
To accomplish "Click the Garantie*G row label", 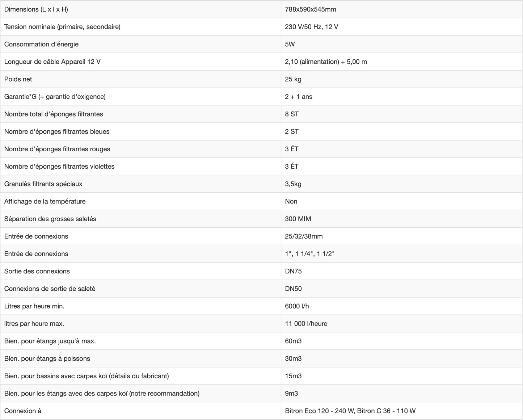I will tap(55, 97).
